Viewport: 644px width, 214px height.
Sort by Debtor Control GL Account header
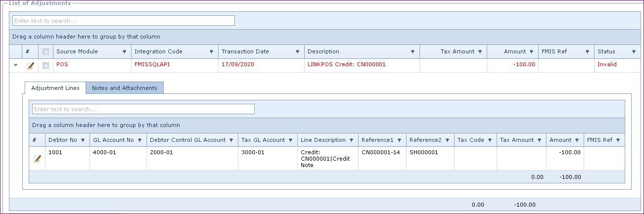coord(187,140)
